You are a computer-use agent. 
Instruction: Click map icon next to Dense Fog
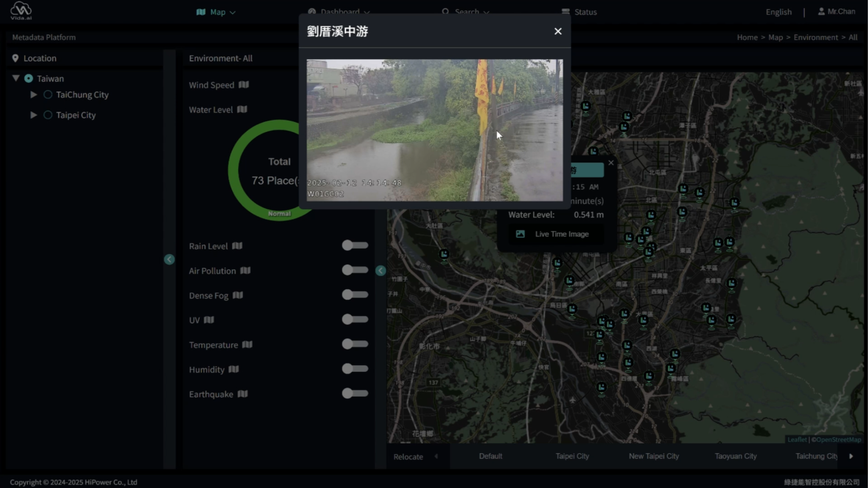pos(238,295)
